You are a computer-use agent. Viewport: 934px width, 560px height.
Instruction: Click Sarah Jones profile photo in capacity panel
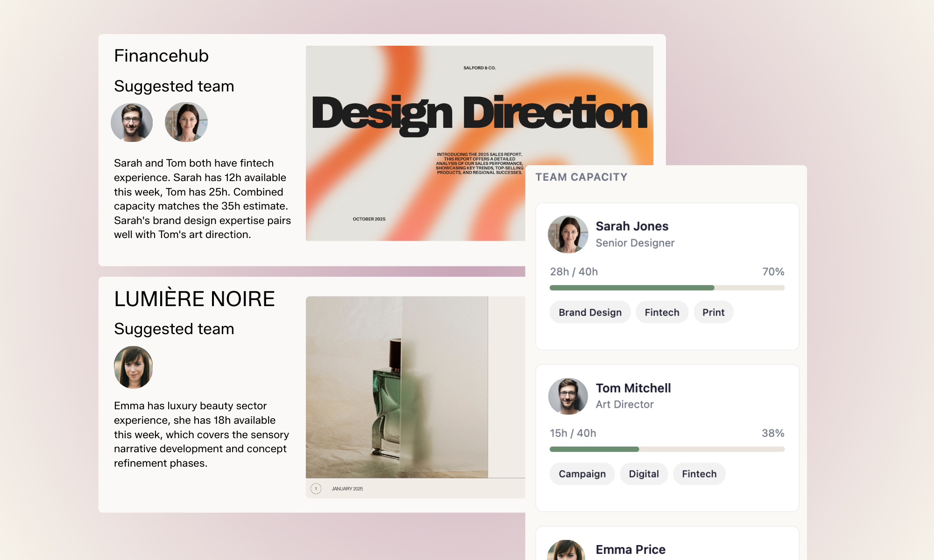(x=568, y=234)
